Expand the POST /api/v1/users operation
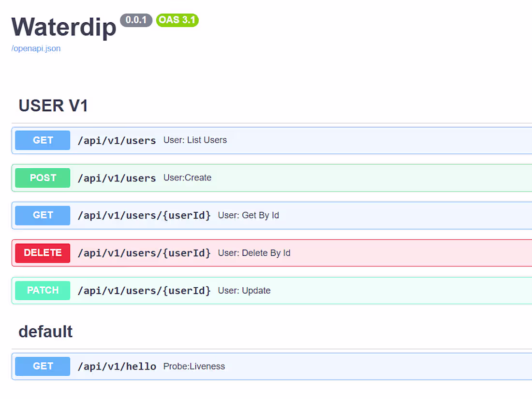The height and width of the screenshot is (399, 532). tap(290, 177)
